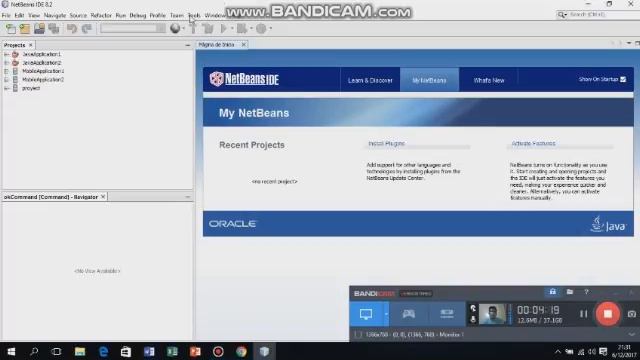Show hidden system tray icons chevron
640x360 pixels.
[x=558, y=351]
